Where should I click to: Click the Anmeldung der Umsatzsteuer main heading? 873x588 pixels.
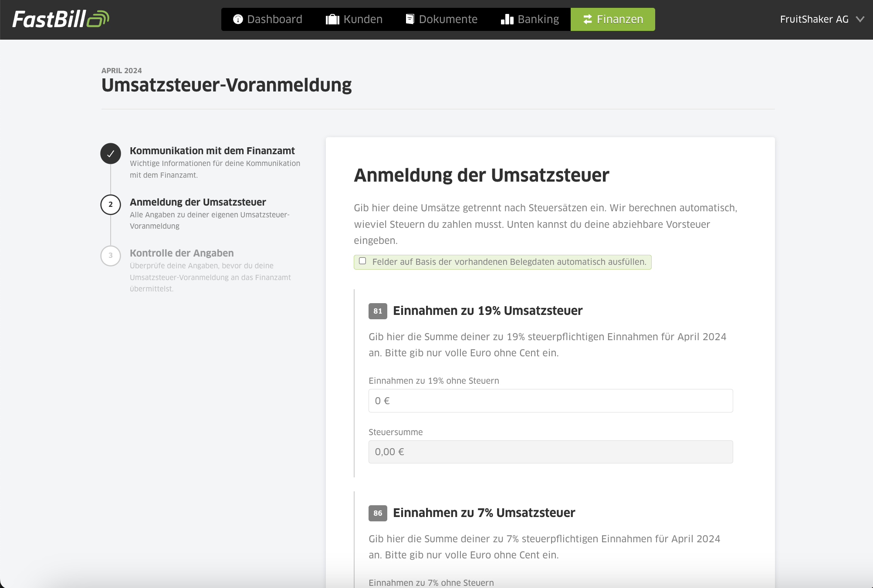click(481, 176)
